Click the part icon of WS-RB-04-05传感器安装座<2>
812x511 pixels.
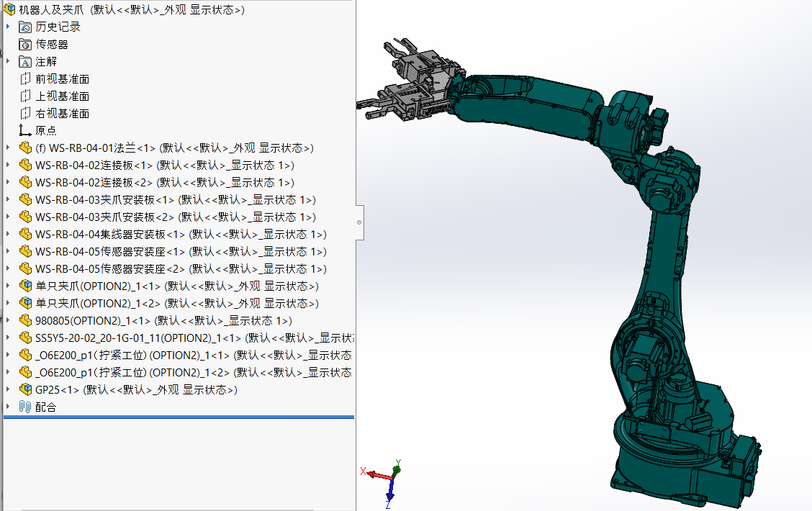[x=25, y=268]
